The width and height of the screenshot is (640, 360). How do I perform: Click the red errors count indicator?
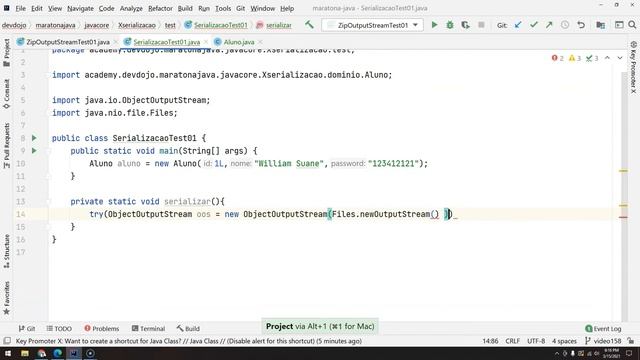(558, 58)
